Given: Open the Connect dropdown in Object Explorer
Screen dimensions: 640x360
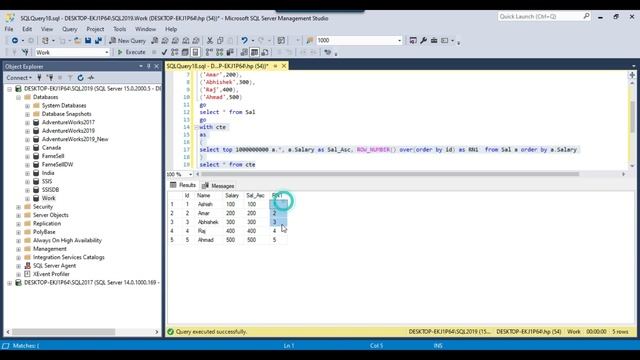Looking at the screenshot, I should coord(18,78).
